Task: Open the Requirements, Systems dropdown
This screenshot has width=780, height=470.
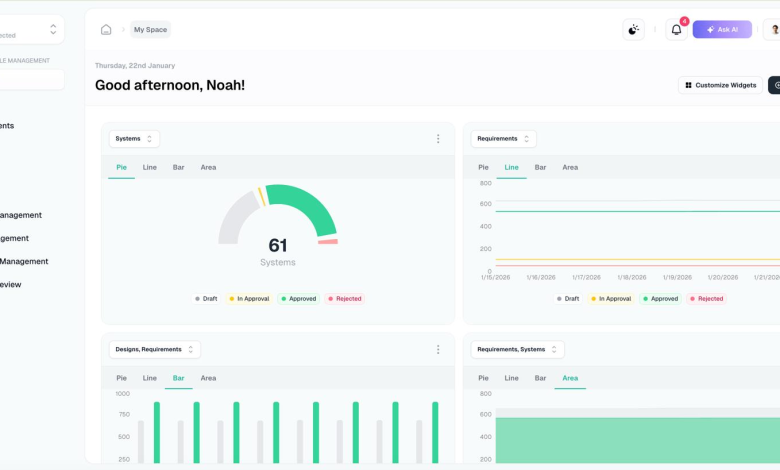Action: point(517,350)
